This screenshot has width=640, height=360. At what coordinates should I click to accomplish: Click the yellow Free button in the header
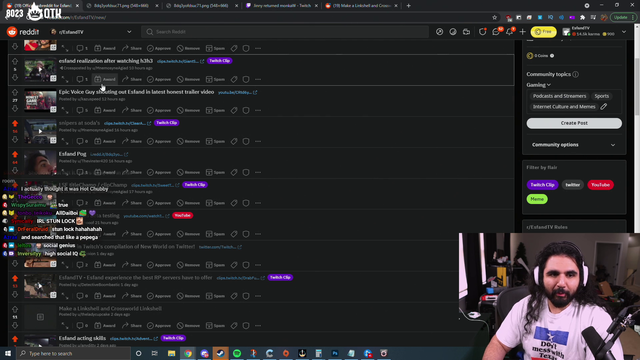[543, 32]
